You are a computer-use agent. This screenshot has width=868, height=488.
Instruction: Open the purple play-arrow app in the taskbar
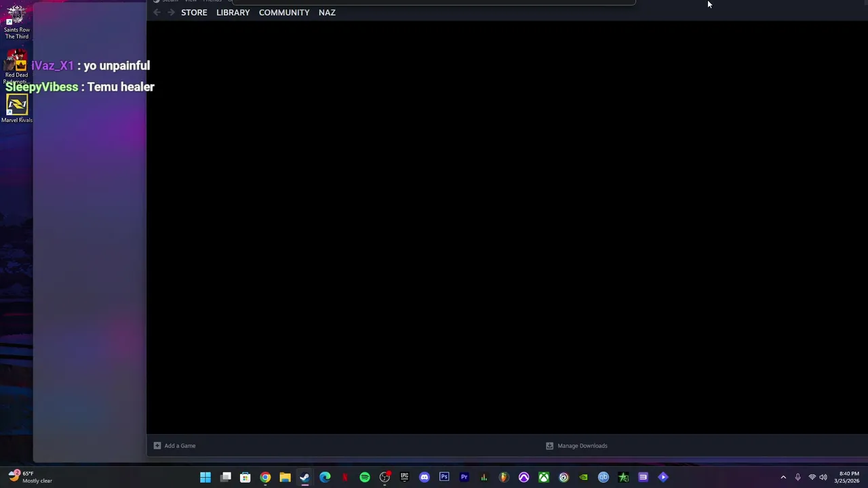(663, 477)
